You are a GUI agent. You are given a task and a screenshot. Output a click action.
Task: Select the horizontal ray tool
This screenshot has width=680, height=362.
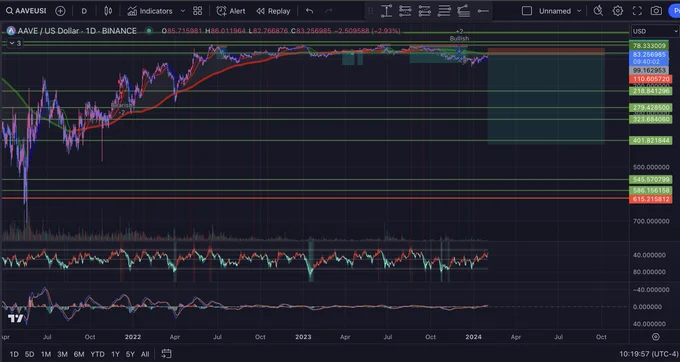pyautogui.click(x=483, y=11)
